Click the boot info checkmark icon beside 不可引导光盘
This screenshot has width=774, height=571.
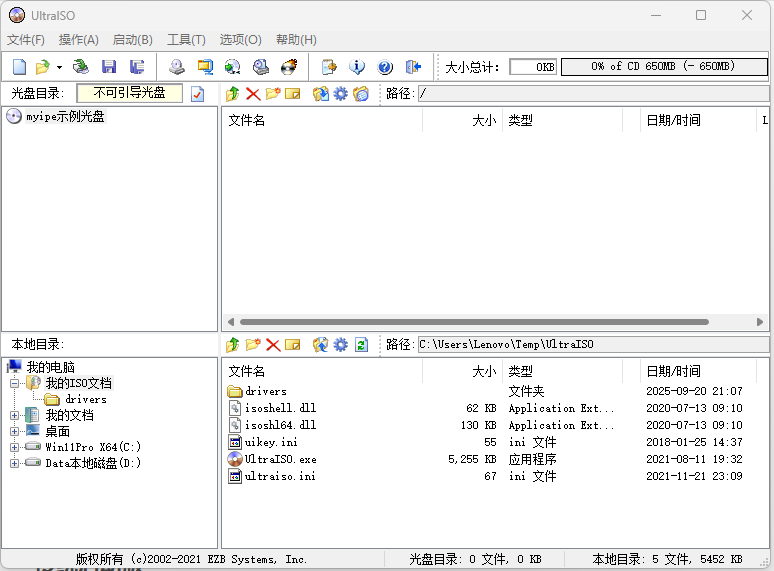pyautogui.click(x=197, y=93)
